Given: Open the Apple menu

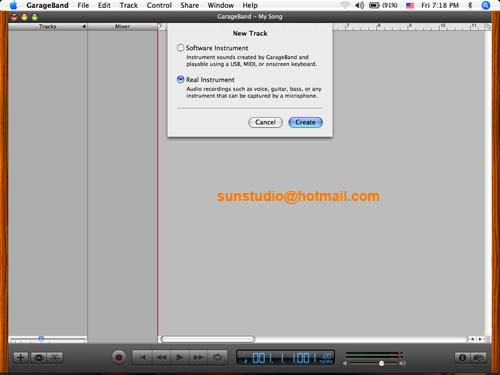Looking at the screenshot, I should (x=14, y=5).
